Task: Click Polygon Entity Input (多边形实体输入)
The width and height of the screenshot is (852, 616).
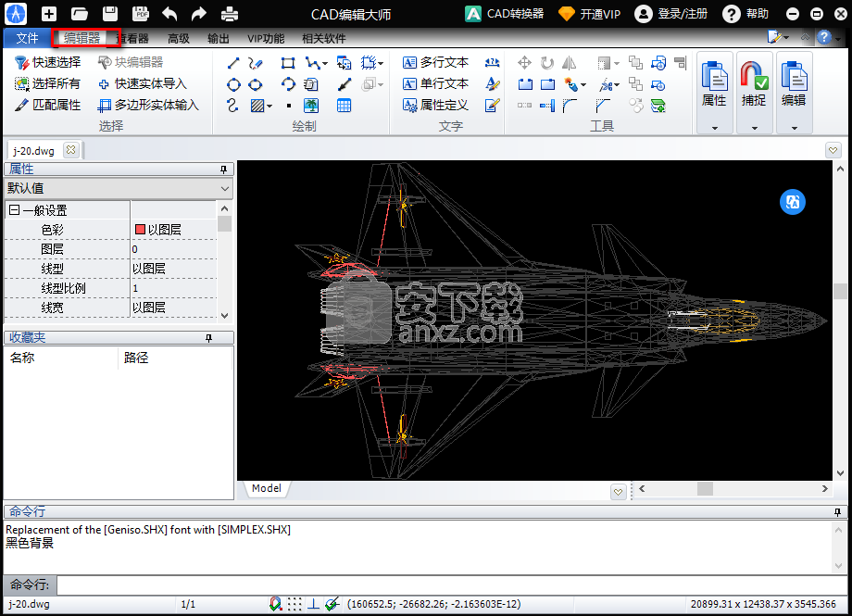Action: (x=148, y=105)
